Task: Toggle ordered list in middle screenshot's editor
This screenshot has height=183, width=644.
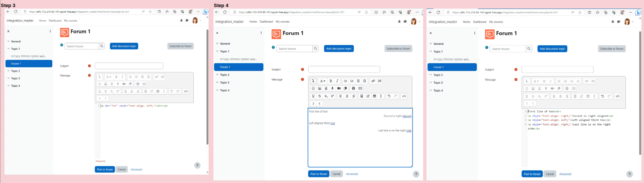Action: (x=352, y=81)
